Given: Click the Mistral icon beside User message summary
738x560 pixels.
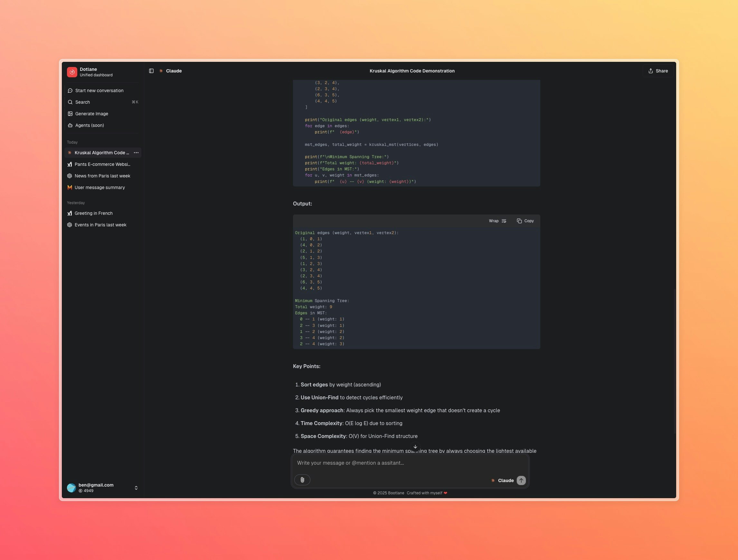Looking at the screenshot, I should 70,187.
